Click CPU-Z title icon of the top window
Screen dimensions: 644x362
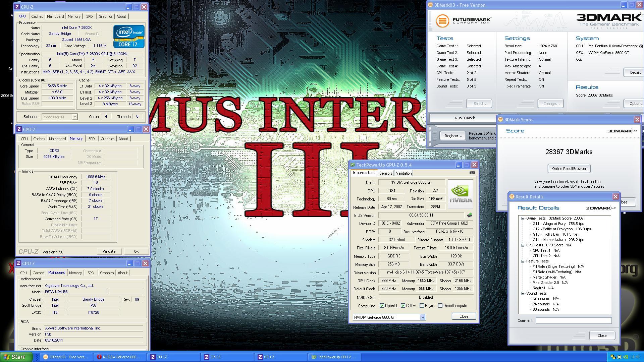pyautogui.click(x=17, y=7)
